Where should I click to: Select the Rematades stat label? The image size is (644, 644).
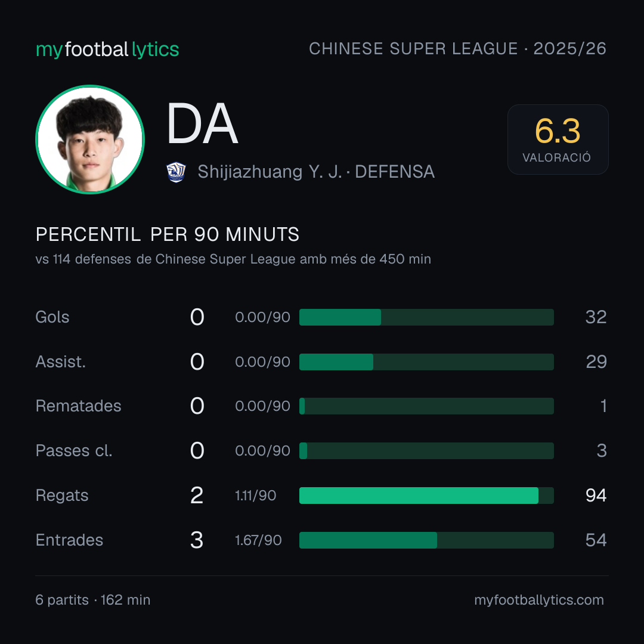click(79, 406)
